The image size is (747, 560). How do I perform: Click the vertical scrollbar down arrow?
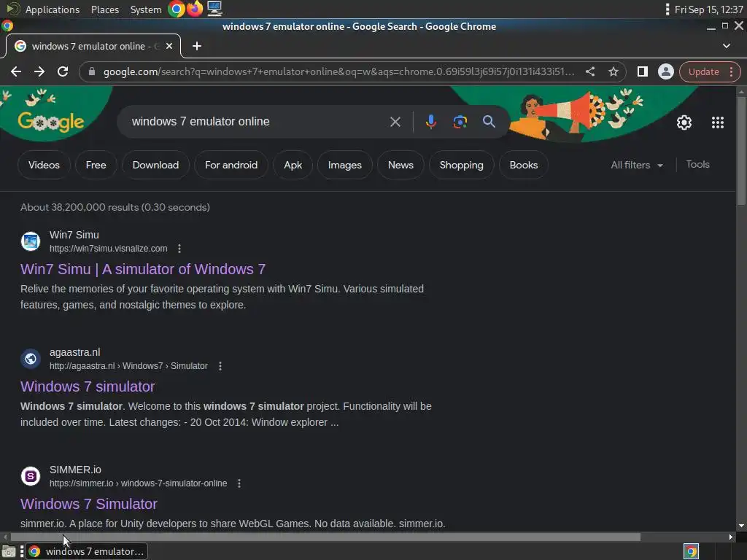(741, 526)
